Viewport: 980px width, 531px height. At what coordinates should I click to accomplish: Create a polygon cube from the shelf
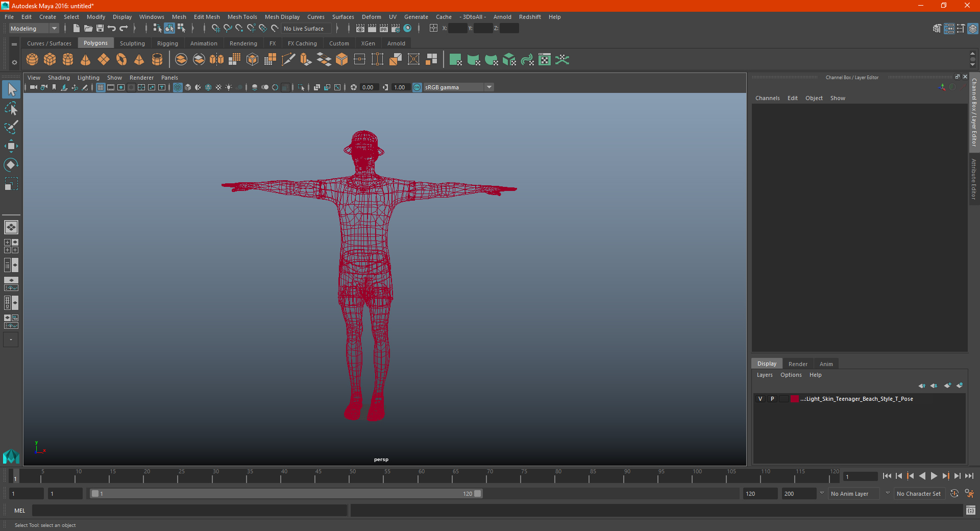click(x=50, y=60)
